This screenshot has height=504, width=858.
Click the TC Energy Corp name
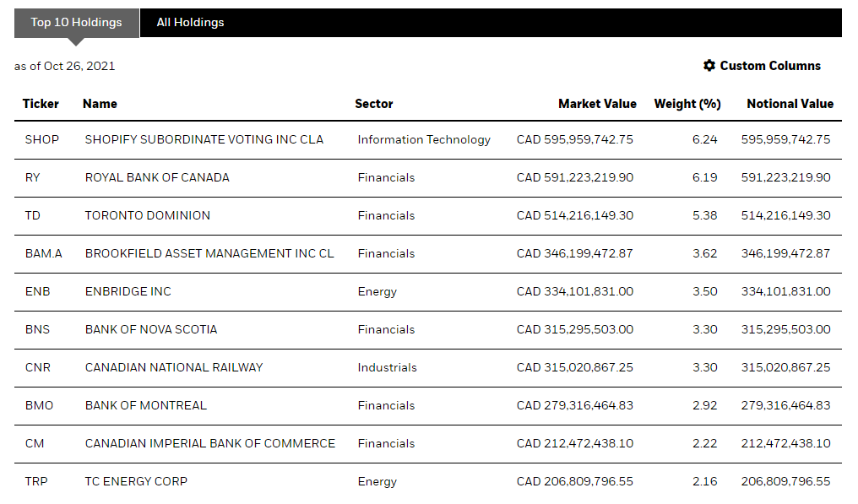point(136,481)
